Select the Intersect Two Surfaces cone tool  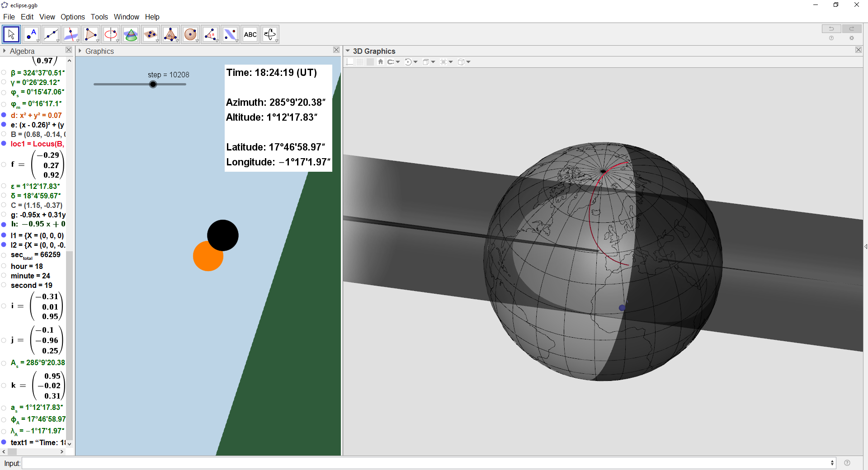(131, 34)
